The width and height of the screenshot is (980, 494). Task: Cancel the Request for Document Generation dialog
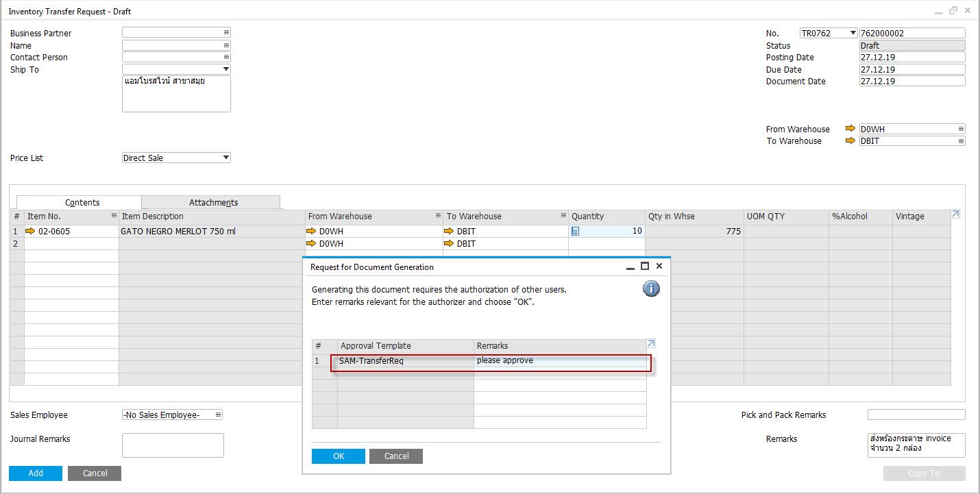click(396, 456)
